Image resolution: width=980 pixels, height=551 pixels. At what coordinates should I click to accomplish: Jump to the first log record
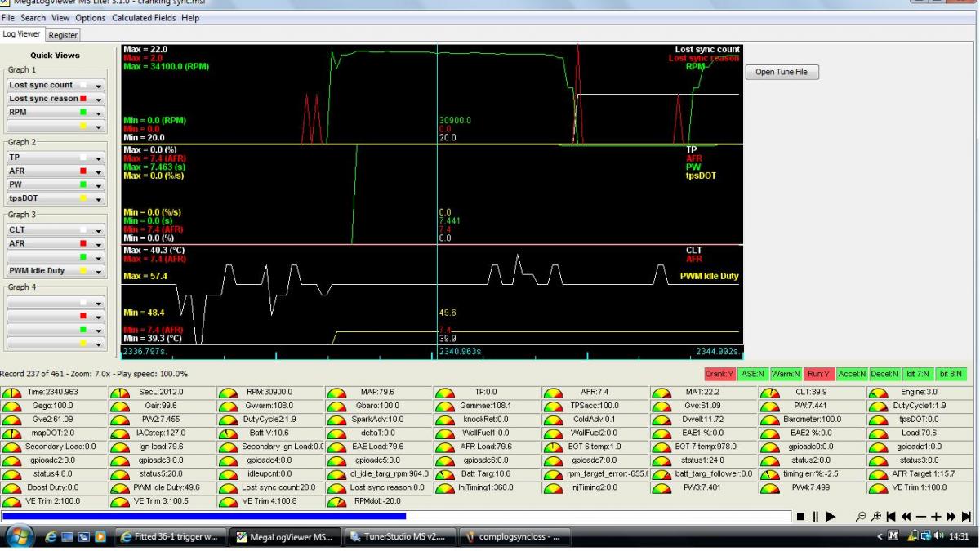pos(891,517)
